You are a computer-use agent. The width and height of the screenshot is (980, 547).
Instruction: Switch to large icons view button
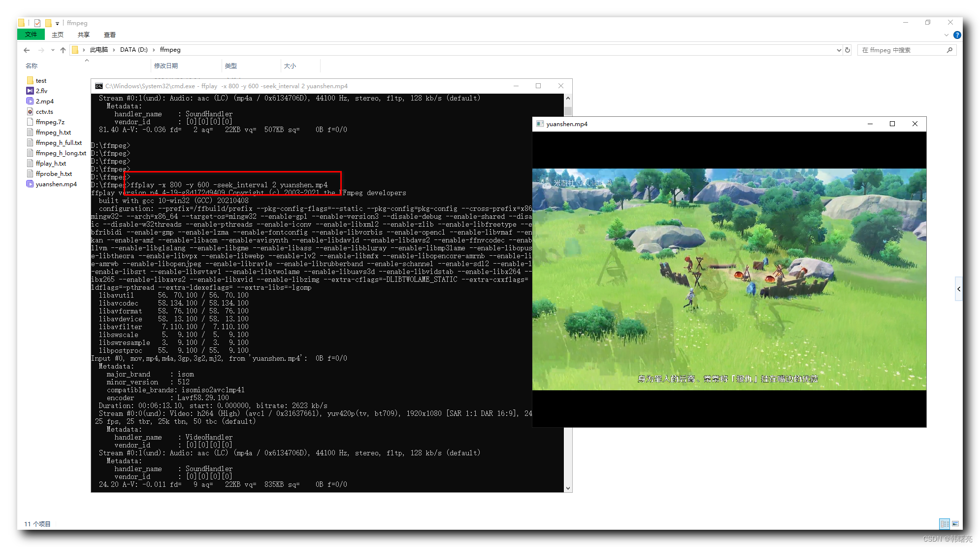point(955,524)
